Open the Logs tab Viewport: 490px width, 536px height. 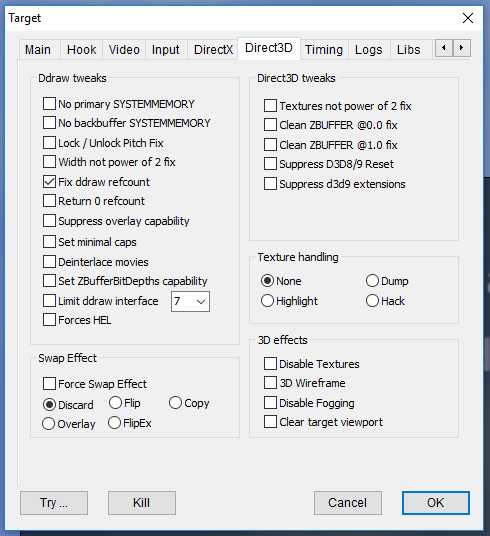click(369, 50)
